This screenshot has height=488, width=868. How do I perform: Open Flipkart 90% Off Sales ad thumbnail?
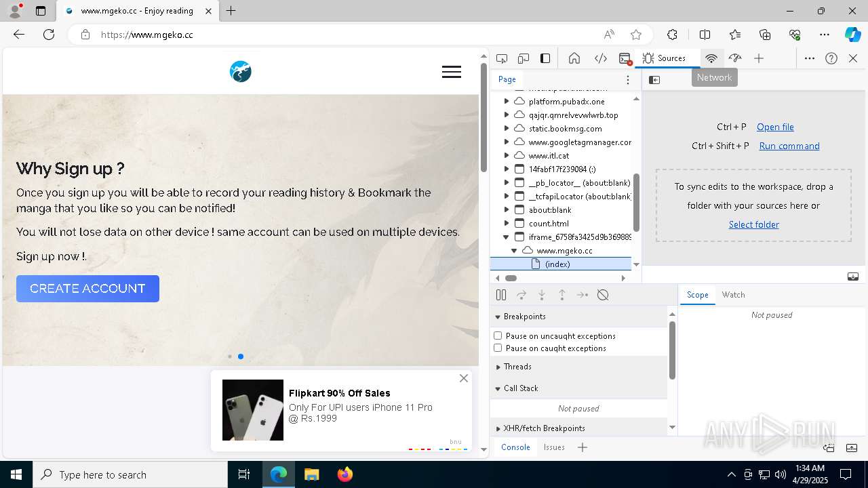coord(253,410)
